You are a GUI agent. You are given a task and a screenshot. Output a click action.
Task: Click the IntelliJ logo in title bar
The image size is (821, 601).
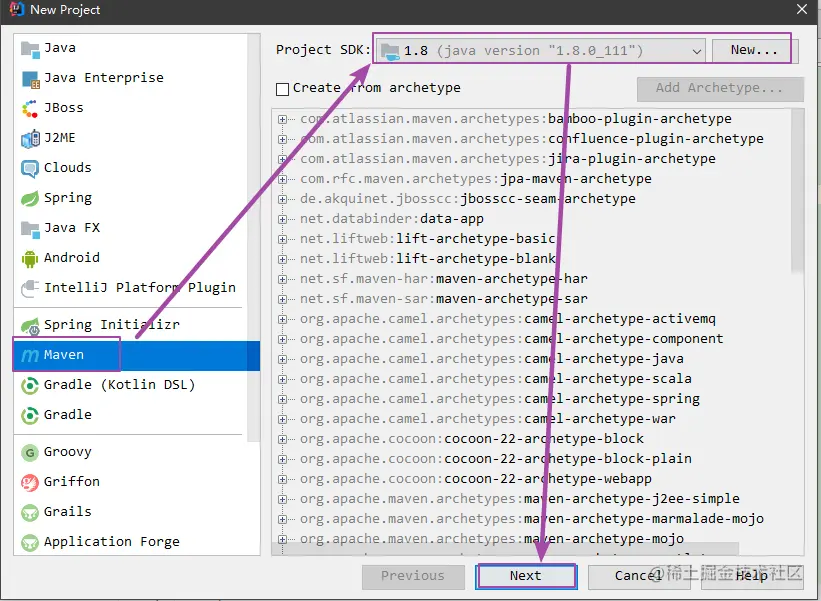(17, 9)
